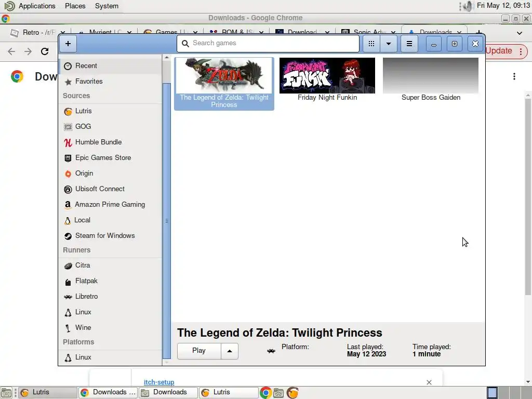Click the sidebar vertical scrollbar
Viewport: 532px width, 399px height.
(167, 220)
